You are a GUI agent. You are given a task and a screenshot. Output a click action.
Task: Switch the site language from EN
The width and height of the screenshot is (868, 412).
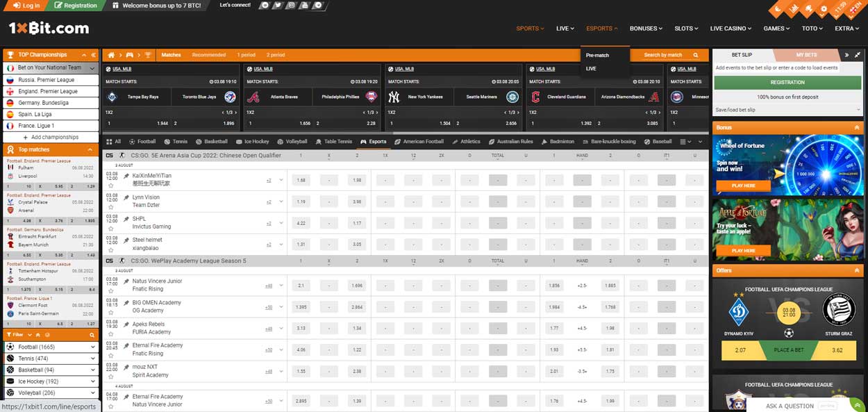pos(855,8)
